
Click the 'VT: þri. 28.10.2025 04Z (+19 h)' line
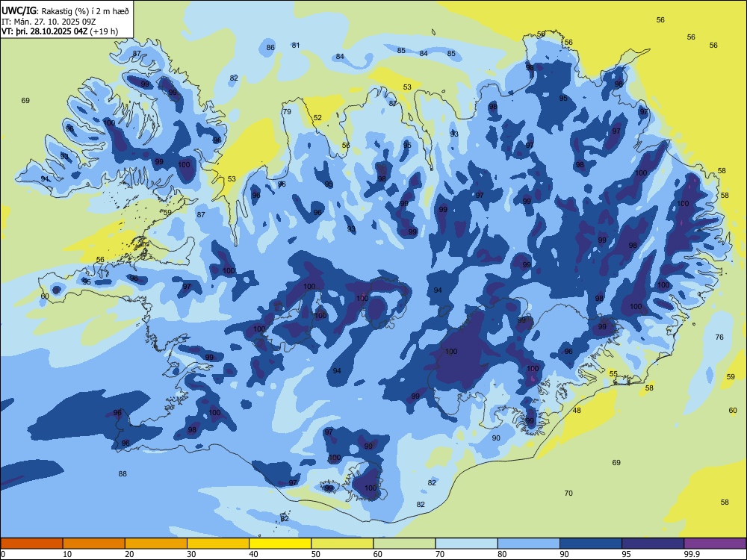point(60,31)
